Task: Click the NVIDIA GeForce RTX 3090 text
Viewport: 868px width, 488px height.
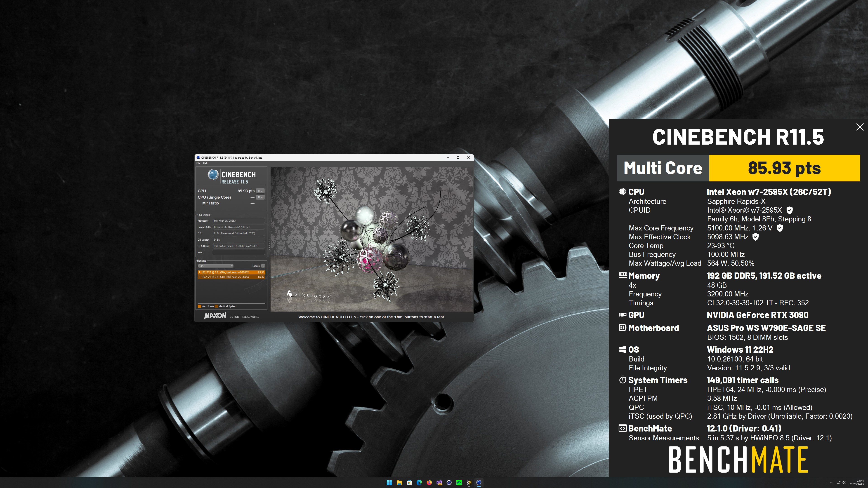Action: click(757, 315)
